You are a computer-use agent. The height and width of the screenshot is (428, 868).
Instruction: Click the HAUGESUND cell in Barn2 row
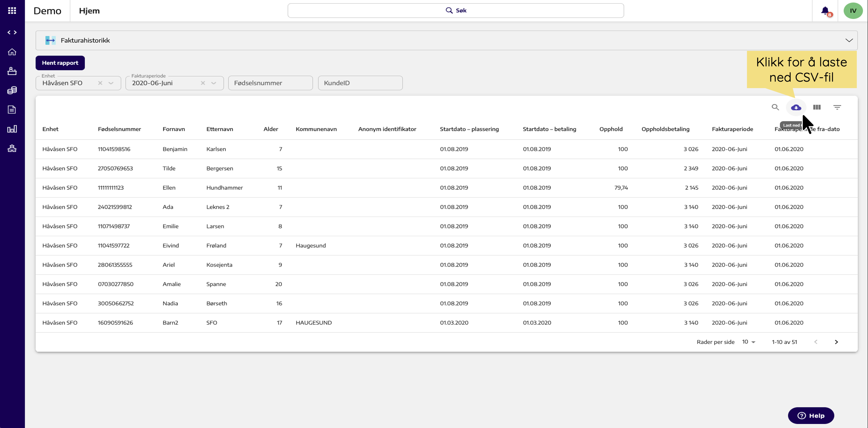(x=314, y=323)
